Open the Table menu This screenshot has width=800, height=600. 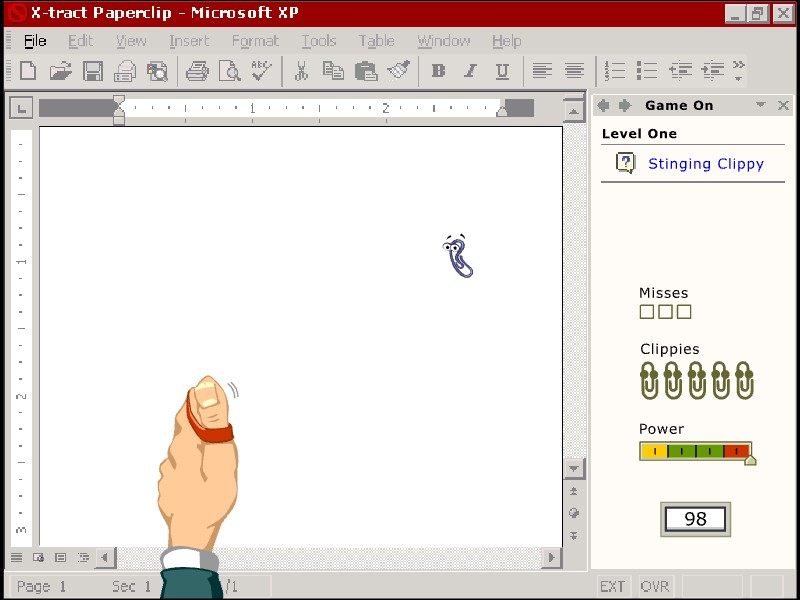[377, 41]
